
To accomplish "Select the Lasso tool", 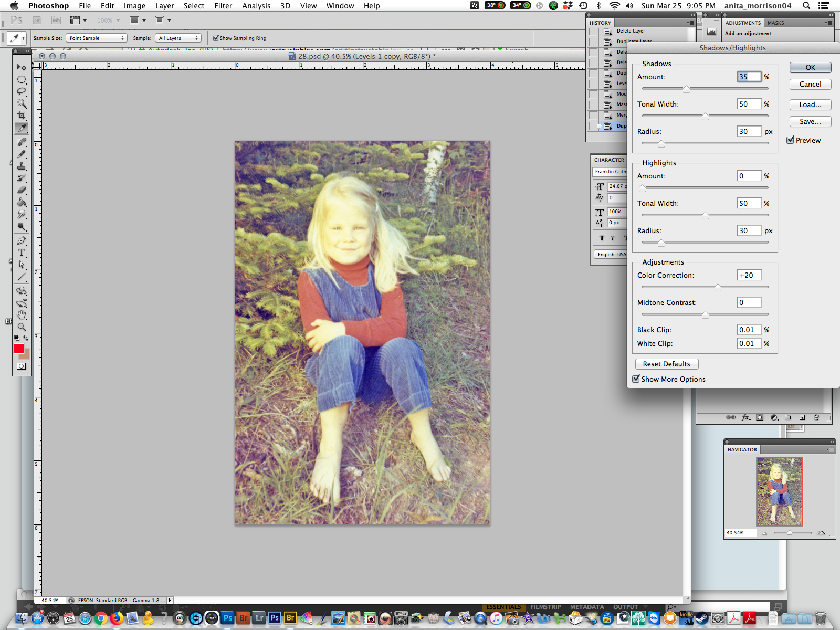I will coord(22,91).
